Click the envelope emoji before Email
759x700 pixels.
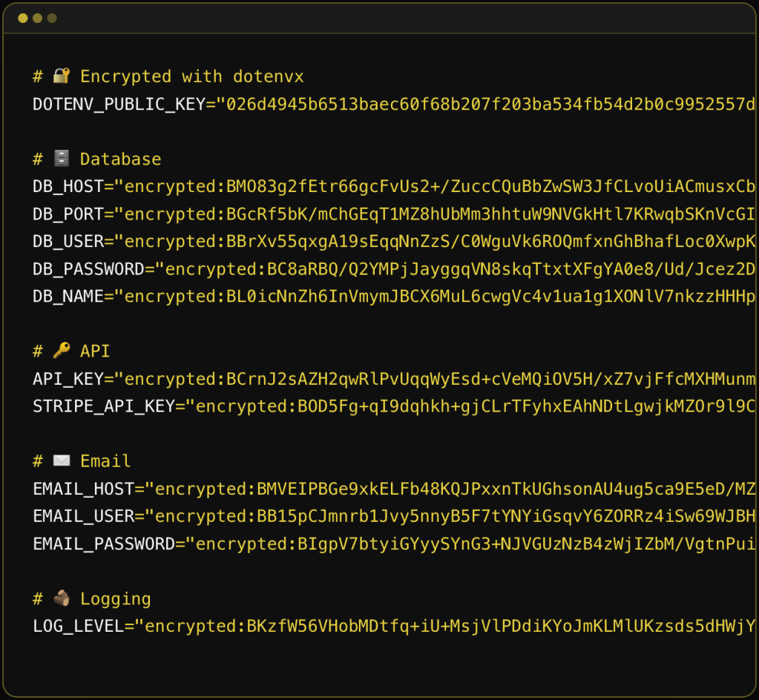click(61, 461)
